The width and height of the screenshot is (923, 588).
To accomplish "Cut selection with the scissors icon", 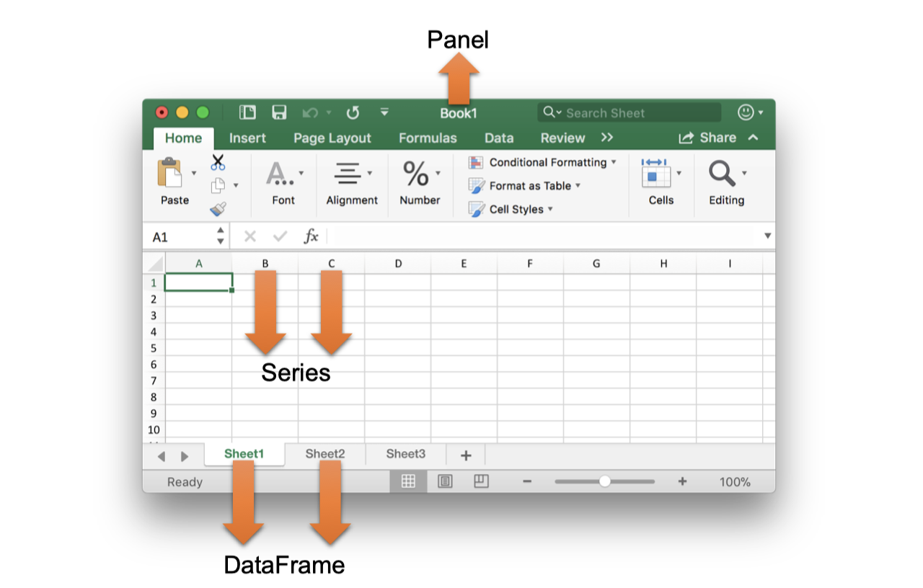I will [x=218, y=162].
